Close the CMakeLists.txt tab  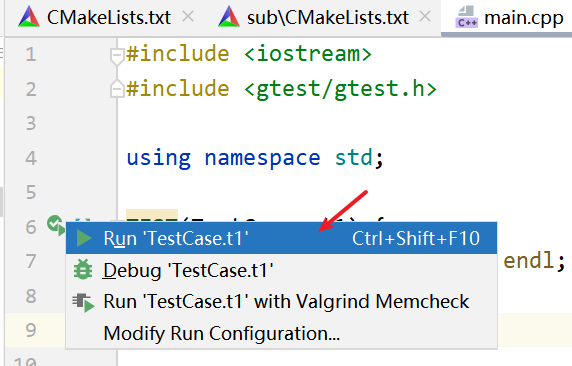point(188,16)
